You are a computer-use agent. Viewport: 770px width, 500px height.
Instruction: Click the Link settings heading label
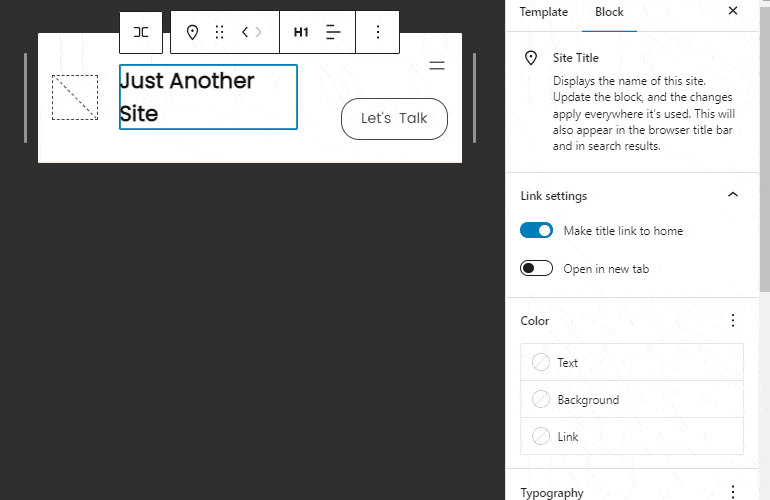click(553, 196)
